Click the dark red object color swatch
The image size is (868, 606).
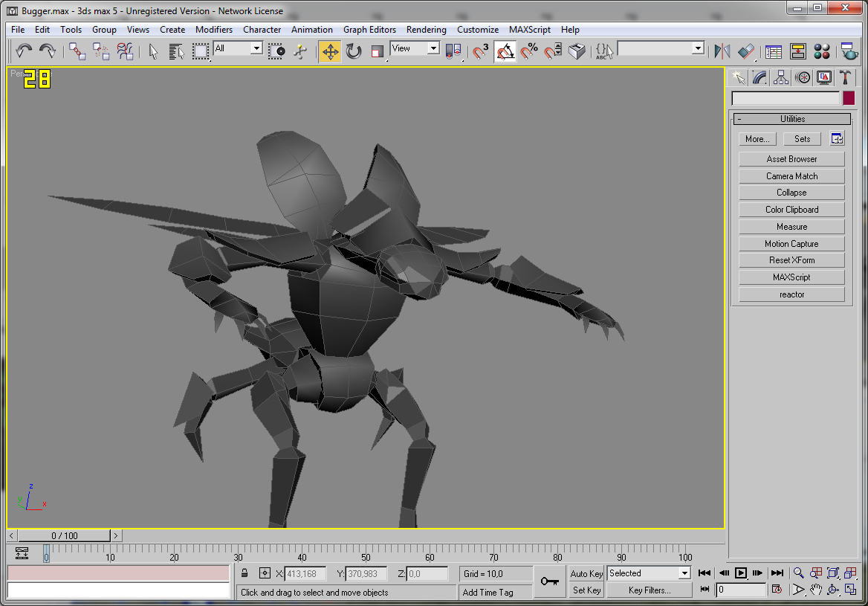tap(849, 98)
